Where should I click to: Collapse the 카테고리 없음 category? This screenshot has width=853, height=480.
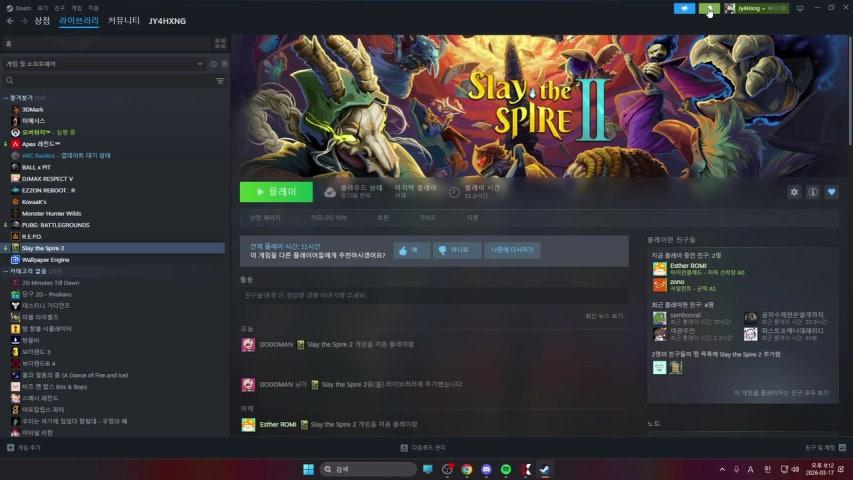[x=5, y=271]
